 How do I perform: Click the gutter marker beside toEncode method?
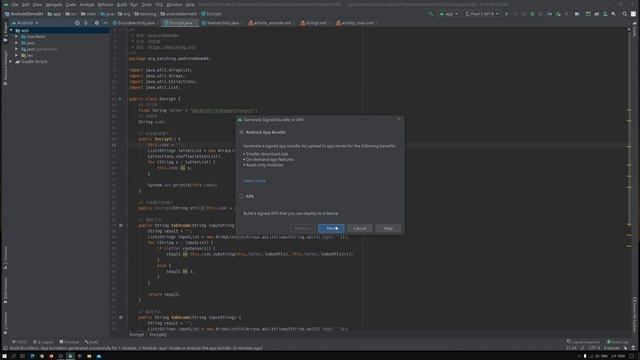click(x=121, y=225)
